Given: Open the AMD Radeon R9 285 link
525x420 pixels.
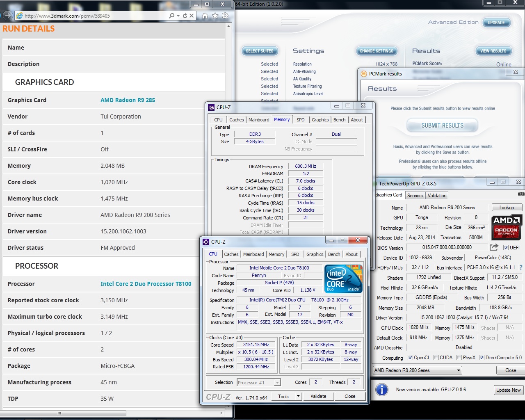Looking at the screenshot, I should (x=128, y=100).
